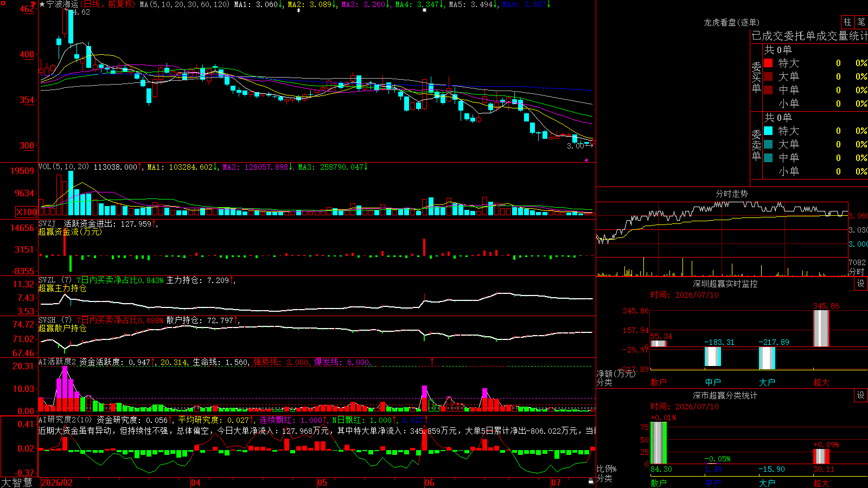This screenshot has height=488, width=868.
Task: Click the red 特大 swatch under 委买单
Action: point(768,63)
